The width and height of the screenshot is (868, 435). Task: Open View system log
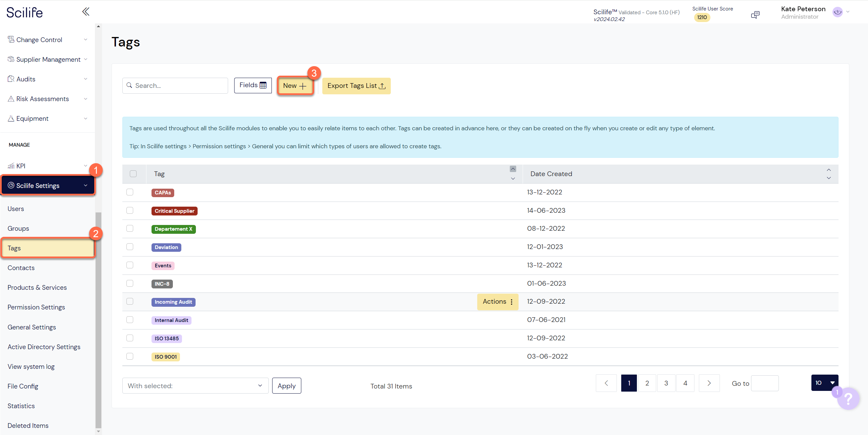31,366
